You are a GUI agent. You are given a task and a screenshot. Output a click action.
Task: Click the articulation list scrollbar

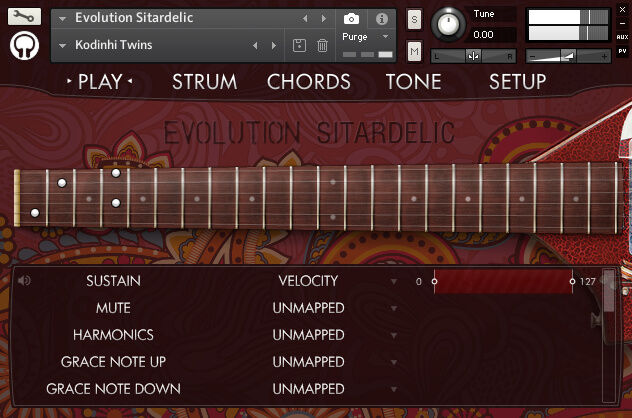coord(608,336)
